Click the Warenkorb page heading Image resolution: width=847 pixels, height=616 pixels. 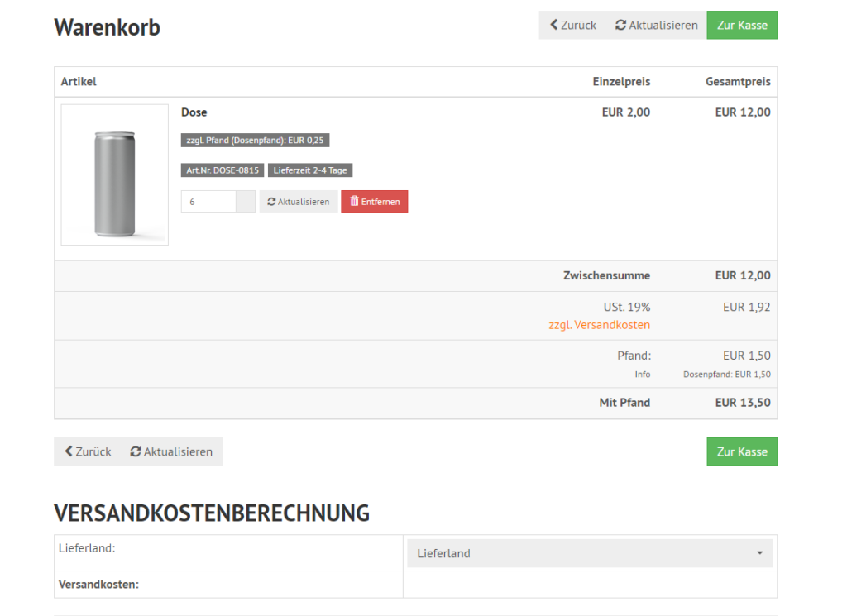(108, 27)
